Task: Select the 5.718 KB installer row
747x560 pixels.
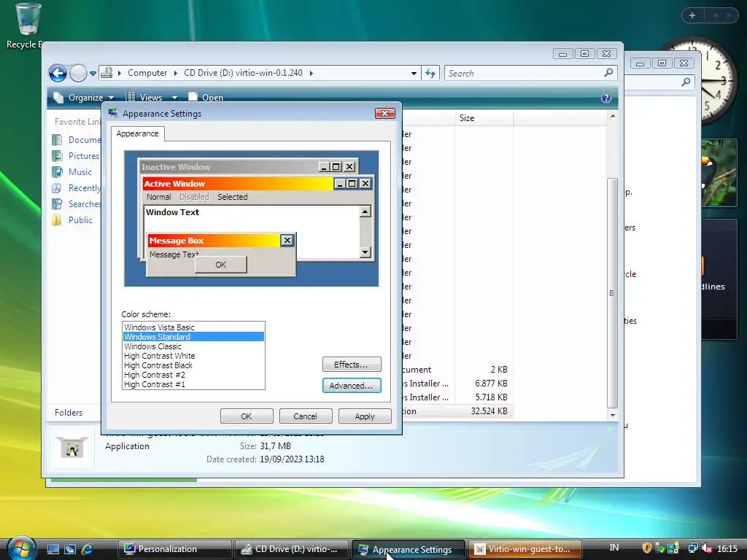Action: point(457,397)
